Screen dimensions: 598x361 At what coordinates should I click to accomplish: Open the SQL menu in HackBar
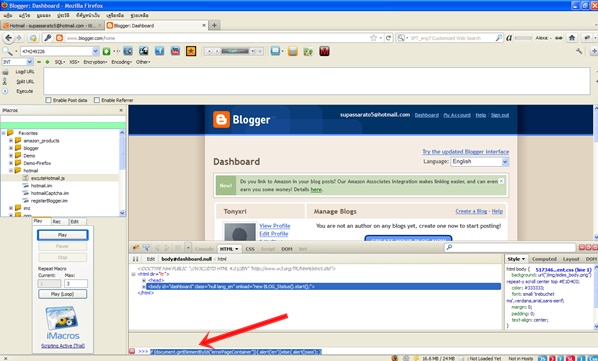coord(60,62)
